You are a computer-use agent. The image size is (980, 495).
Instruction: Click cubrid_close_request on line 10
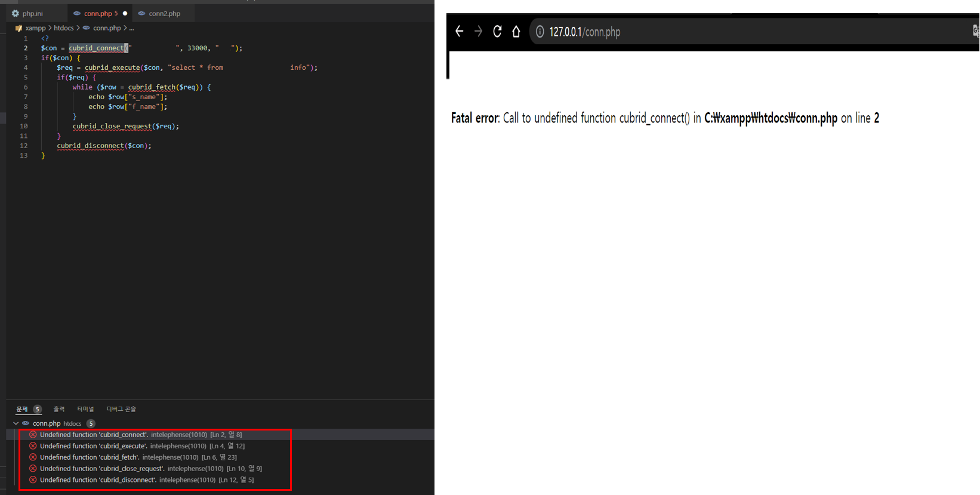112,126
